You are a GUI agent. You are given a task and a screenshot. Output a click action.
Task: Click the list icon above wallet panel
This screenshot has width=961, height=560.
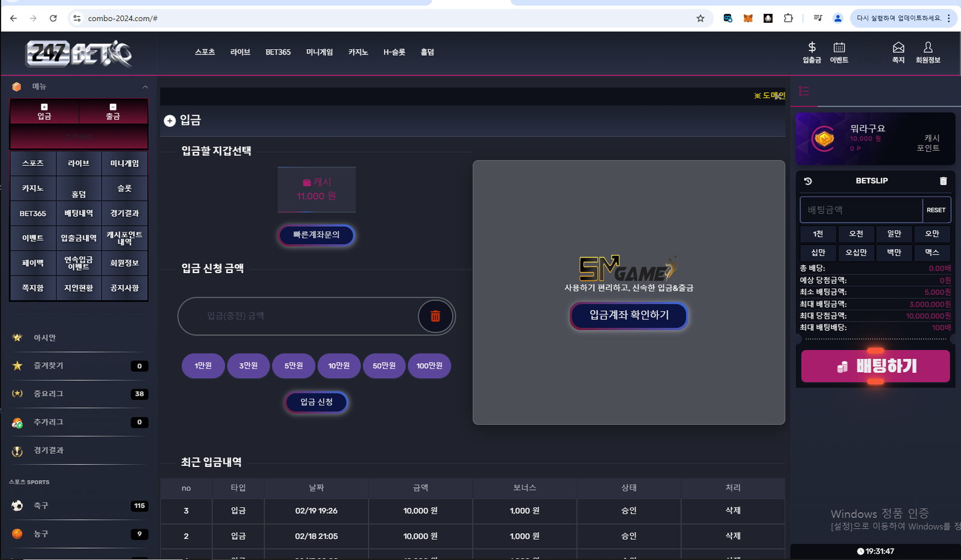[804, 91]
